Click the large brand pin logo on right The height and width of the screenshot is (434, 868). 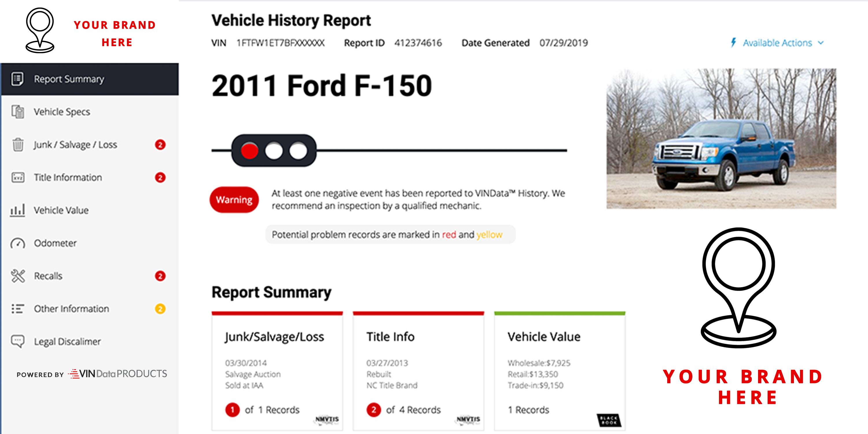tap(738, 287)
